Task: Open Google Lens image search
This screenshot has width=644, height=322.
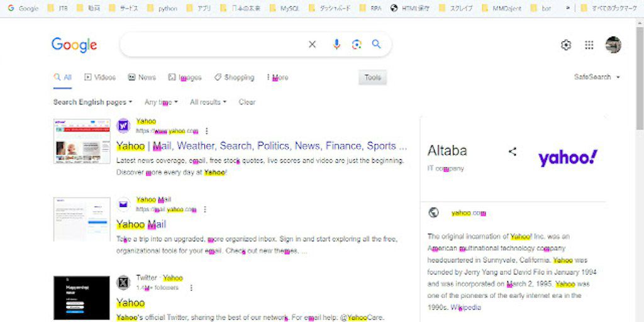Action: pos(357,45)
